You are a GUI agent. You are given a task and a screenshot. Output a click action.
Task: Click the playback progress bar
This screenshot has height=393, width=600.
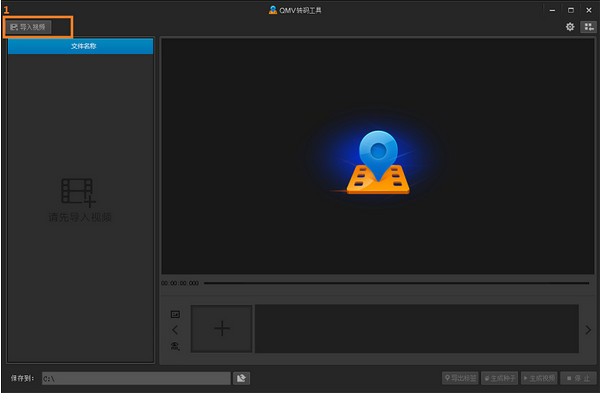tap(396, 283)
